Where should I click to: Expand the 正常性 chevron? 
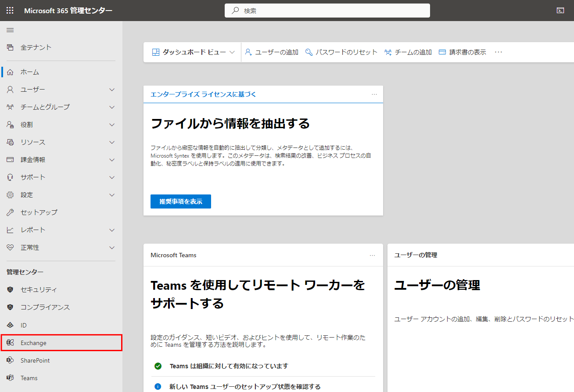(112, 248)
